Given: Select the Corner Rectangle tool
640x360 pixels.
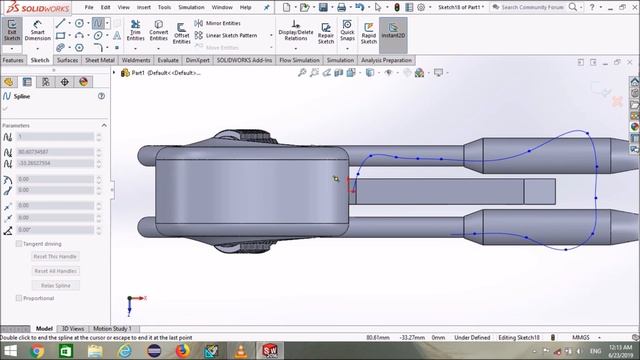Looking at the screenshot, I should 60,36.
